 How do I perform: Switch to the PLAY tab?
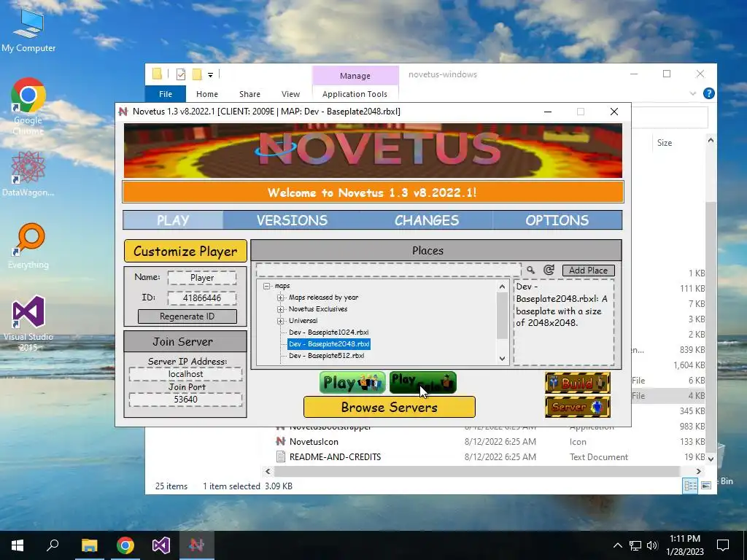click(x=173, y=220)
